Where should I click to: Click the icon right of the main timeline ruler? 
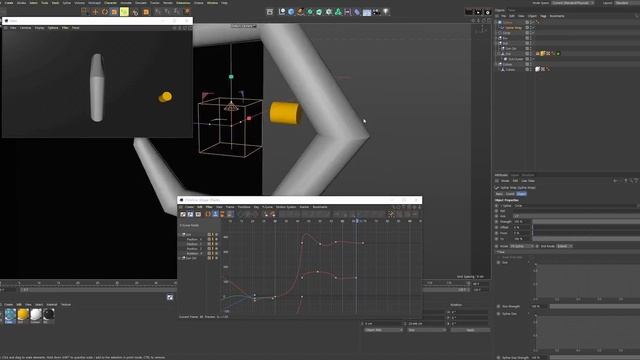point(170,298)
